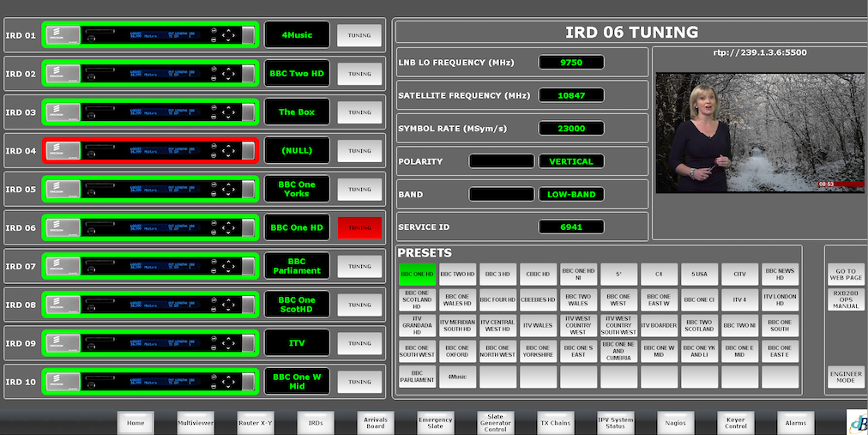This screenshot has width=868, height=435.
Task: Open TUNING for IRD 04 (NULL)
Action: [x=359, y=150]
